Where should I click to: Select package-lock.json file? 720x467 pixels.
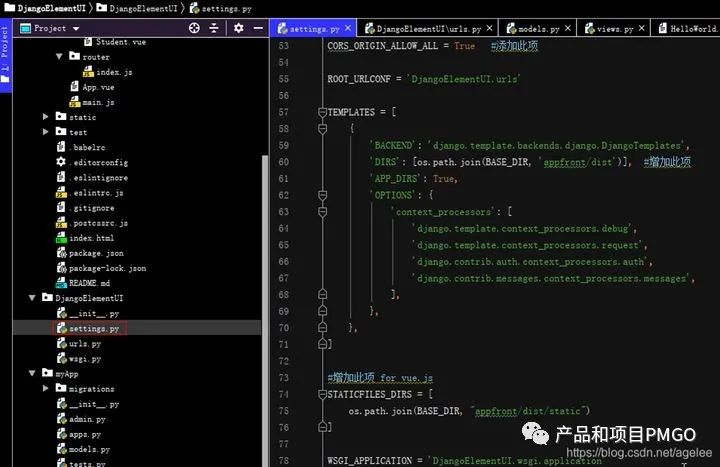click(x=101, y=268)
